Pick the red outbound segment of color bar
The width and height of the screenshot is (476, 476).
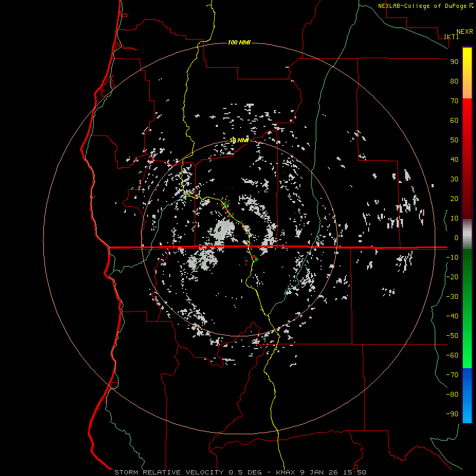467,159
